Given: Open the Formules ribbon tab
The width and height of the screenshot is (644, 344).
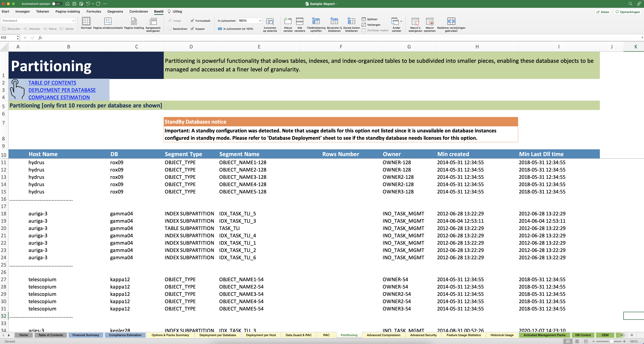Looking at the screenshot, I should tap(93, 11).
